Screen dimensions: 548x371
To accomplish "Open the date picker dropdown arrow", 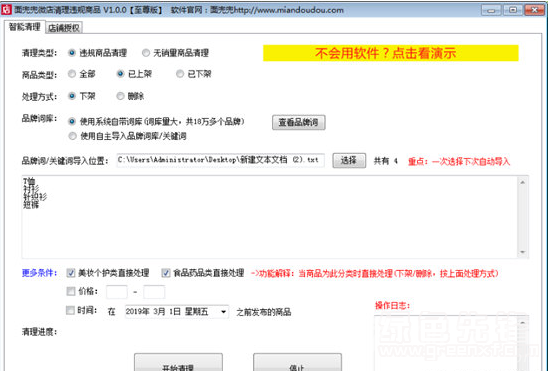I will point(223,312).
